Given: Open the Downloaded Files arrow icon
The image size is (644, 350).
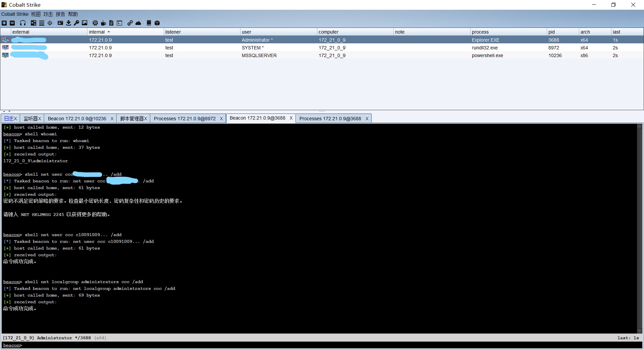Looking at the screenshot, I should pyautogui.click(x=68, y=23).
